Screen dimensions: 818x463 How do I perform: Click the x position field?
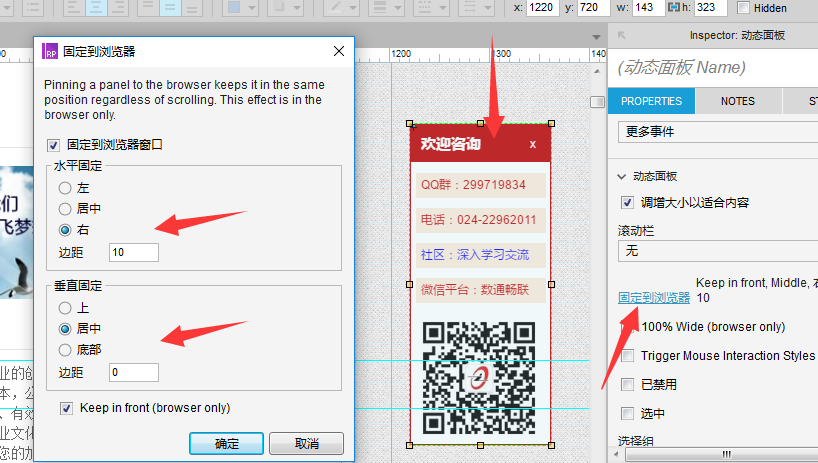[542, 7]
